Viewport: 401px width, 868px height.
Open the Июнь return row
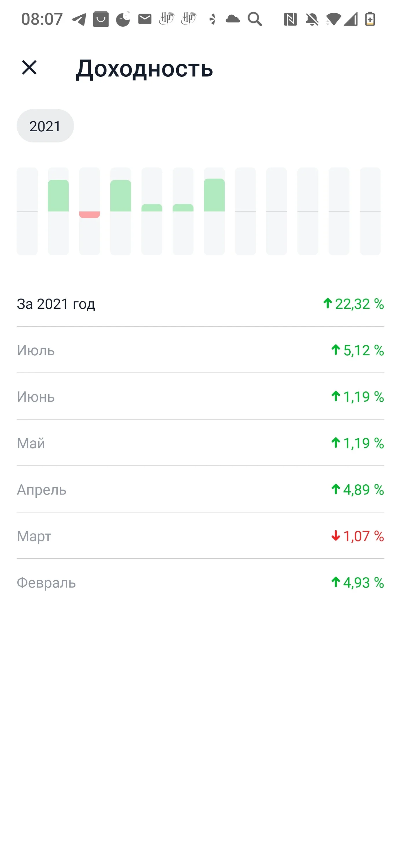(x=200, y=397)
